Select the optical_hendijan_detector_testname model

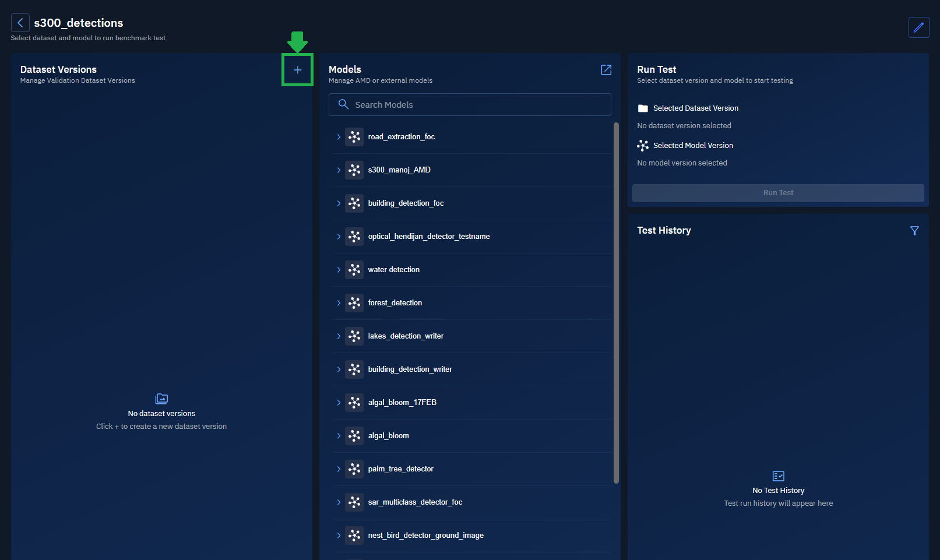[428, 237]
